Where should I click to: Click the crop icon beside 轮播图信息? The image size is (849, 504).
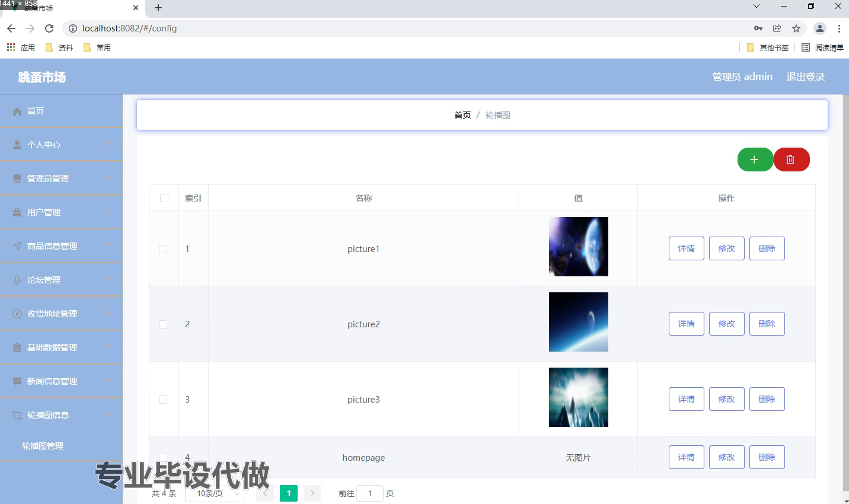(x=17, y=415)
